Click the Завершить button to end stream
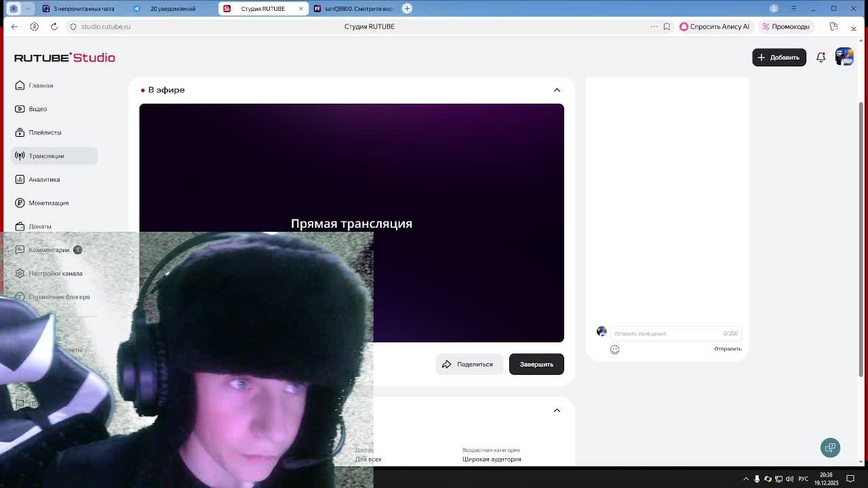The width and height of the screenshot is (868, 488). (536, 365)
